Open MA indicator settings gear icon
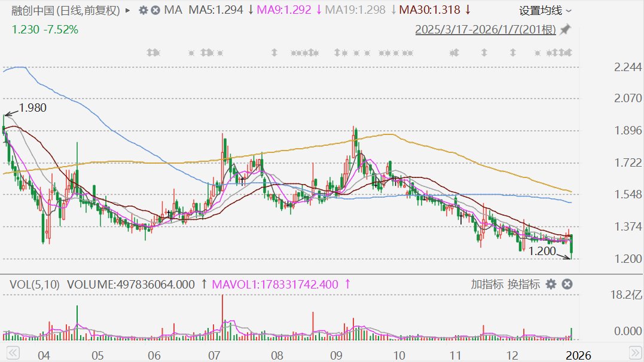The height and width of the screenshot is (362, 644). coord(143,10)
